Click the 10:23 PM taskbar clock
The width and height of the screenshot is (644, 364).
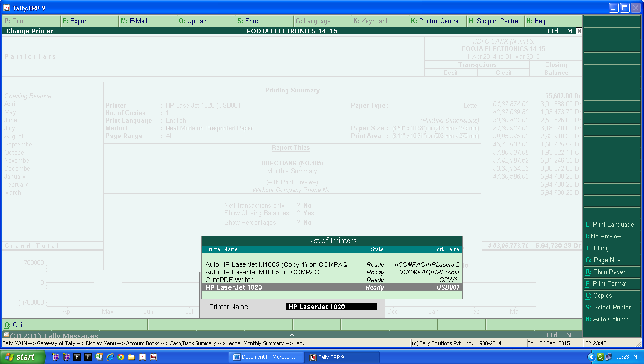click(x=626, y=357)
